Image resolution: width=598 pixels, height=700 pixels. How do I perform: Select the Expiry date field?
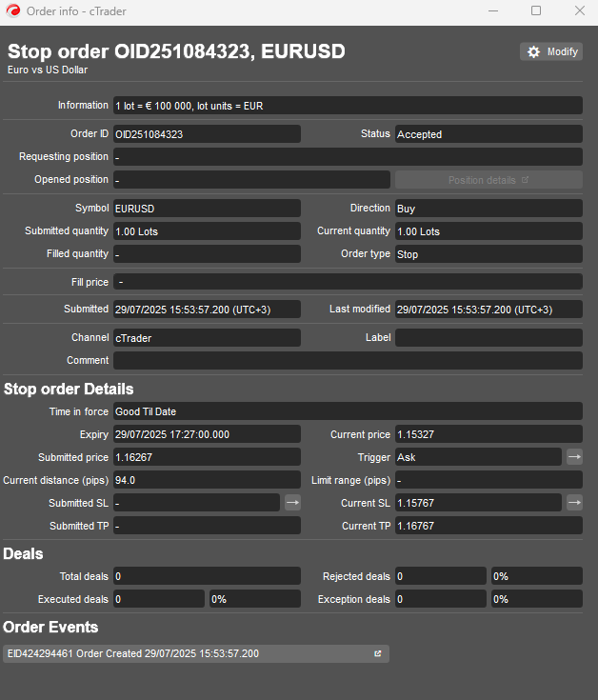207,434
